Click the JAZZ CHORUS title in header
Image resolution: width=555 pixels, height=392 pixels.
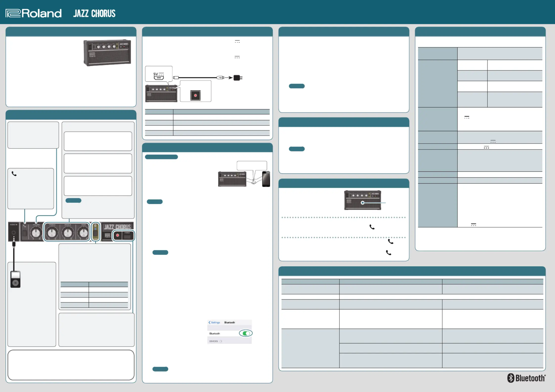pos(94,13)
